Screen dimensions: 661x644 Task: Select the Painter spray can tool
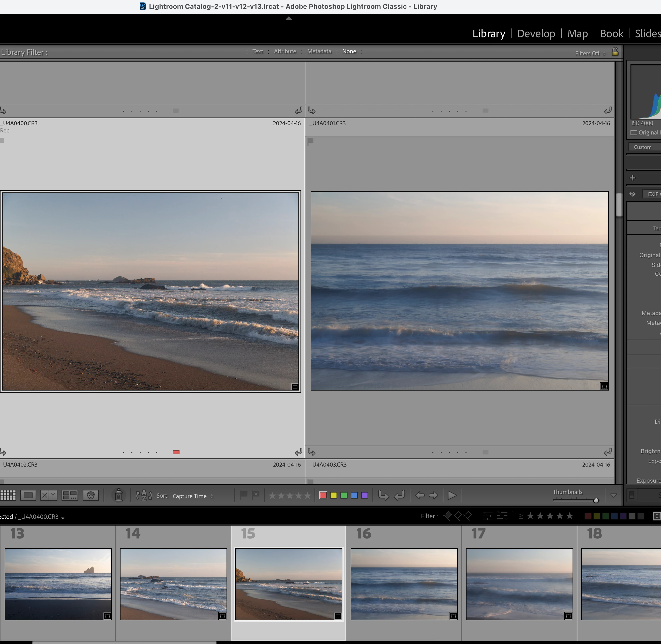[118, 495]
